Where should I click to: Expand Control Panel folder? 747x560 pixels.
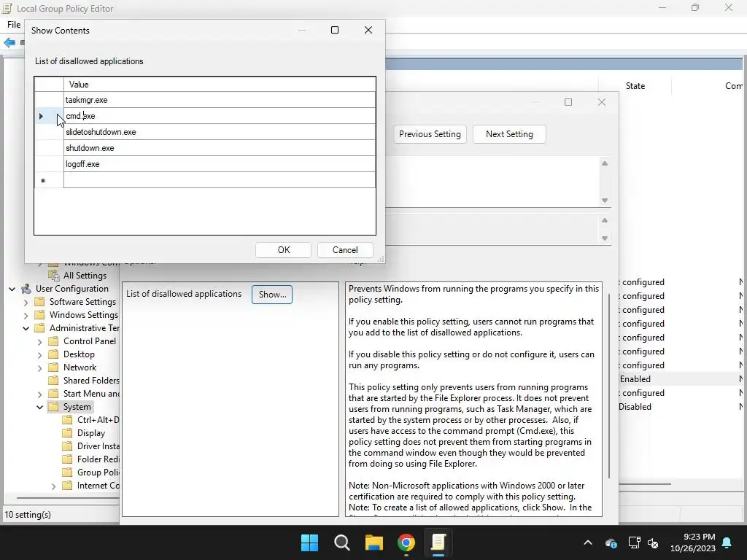coord(40,341)
